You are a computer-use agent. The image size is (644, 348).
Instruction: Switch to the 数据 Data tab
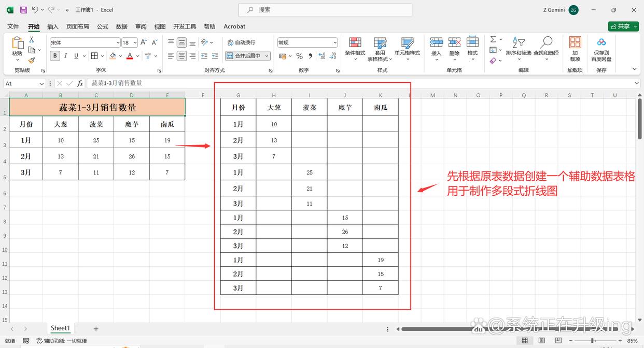pyautogui.click(x=122, y=26)
